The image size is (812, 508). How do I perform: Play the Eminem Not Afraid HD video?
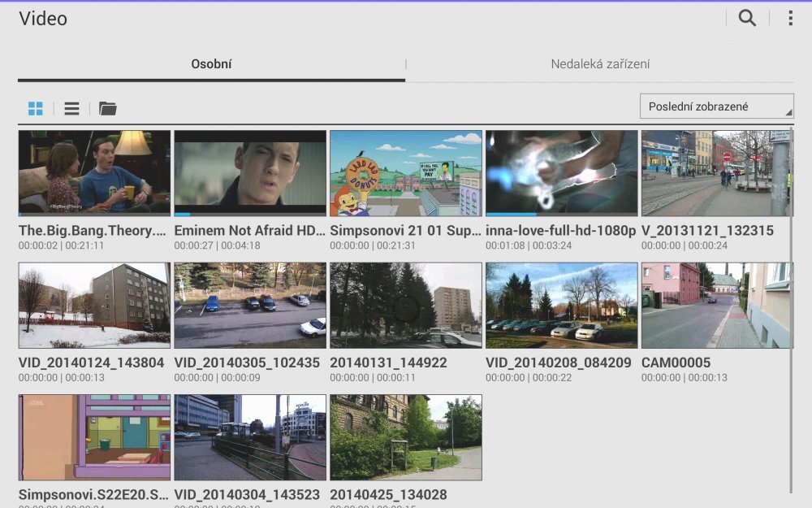[x=249, y=172]
